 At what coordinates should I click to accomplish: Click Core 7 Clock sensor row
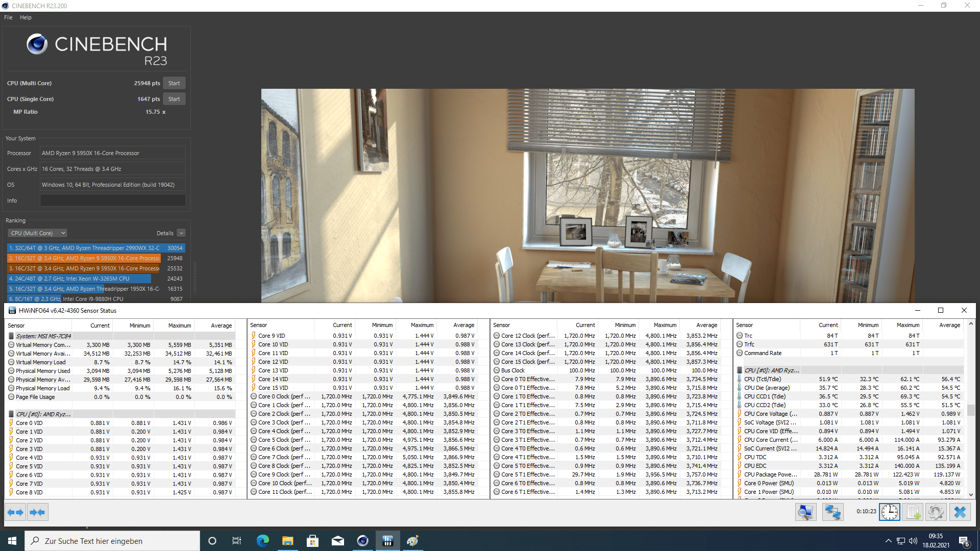[x=363, y=457]
